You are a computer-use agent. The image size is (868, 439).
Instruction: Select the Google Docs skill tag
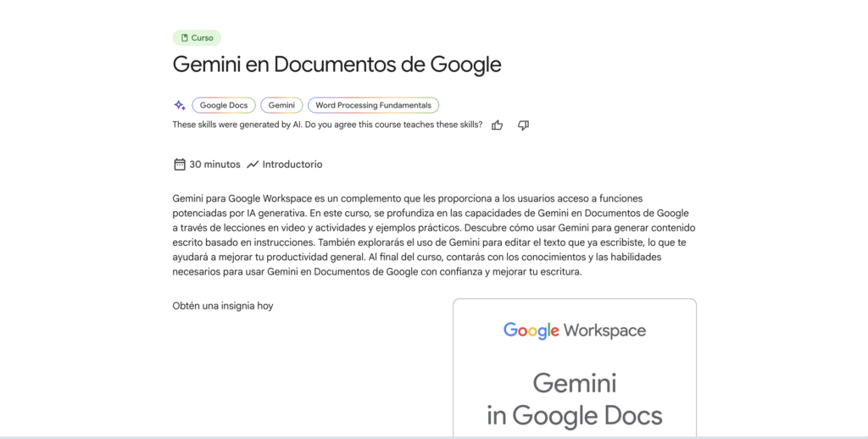224,105
